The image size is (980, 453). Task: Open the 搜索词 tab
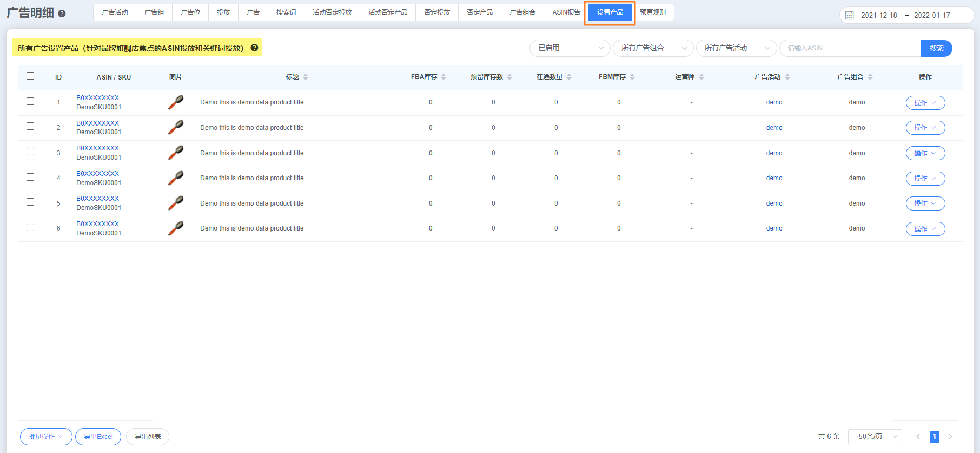tap(286, 12)
